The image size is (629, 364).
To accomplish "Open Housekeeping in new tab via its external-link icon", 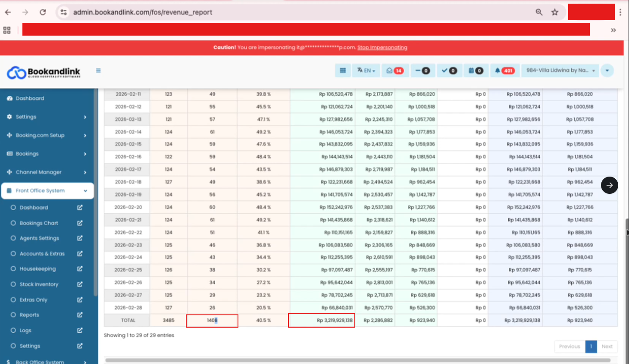I will [x=79, y=269].
